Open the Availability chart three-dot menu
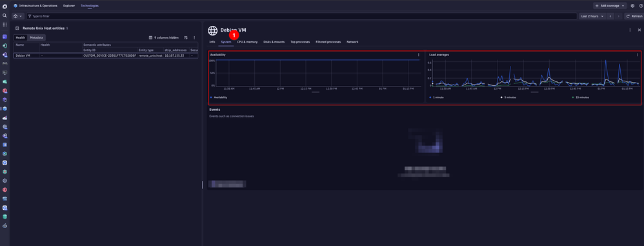 click(x=419, y=55)
